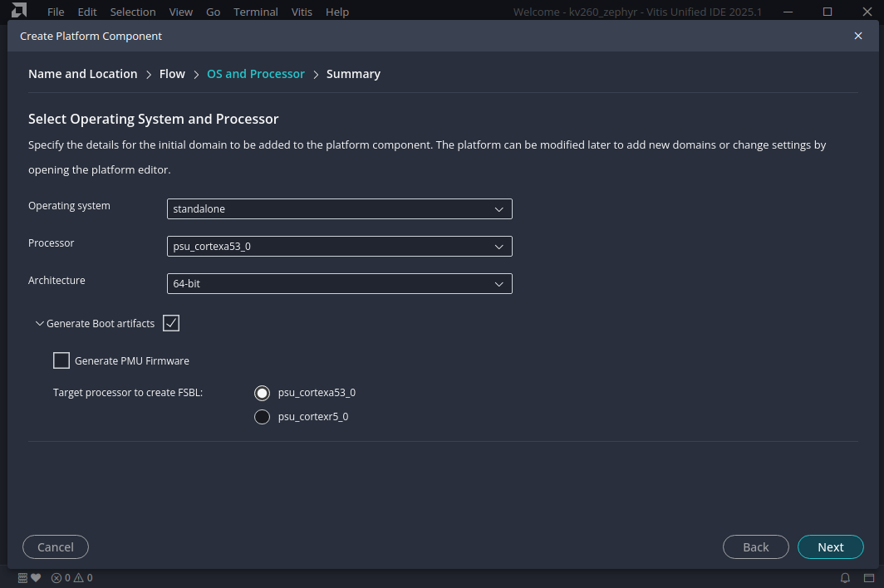
Task: Collapse the Generate Boot artifacts section
Action: pos(40,324)
